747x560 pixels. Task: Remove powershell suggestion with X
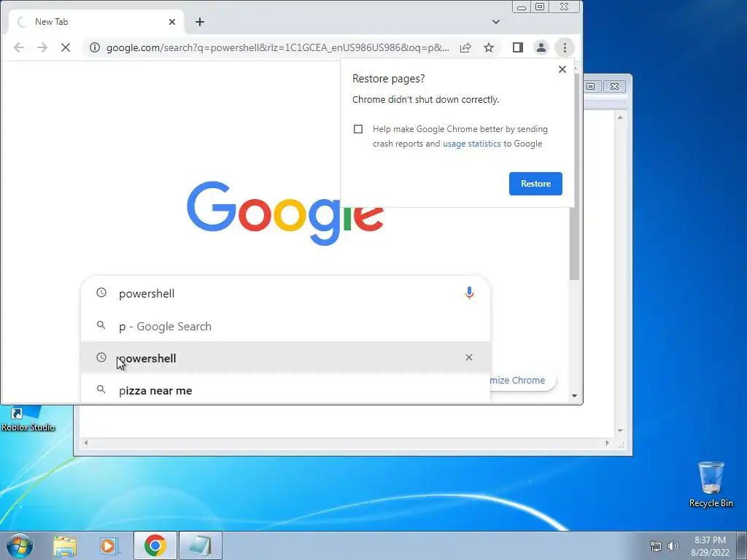pyautogui.click(x=469, y=357)
